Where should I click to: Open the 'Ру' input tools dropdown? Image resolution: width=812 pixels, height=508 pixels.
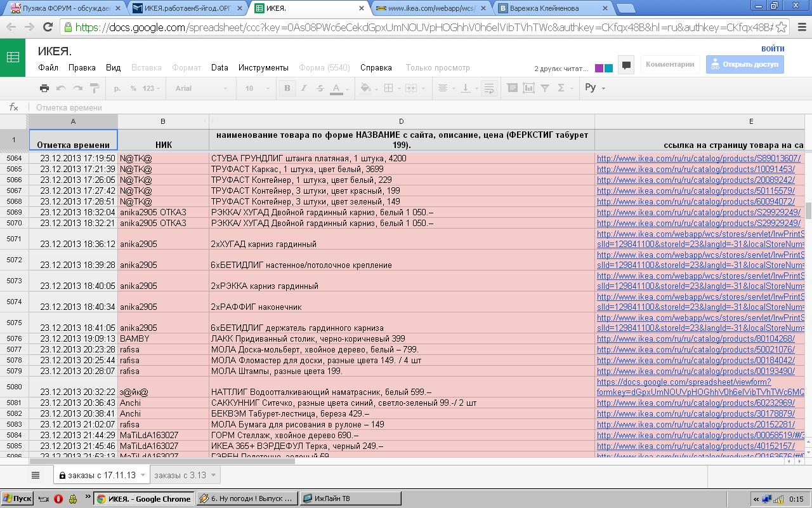coord(595,88)
